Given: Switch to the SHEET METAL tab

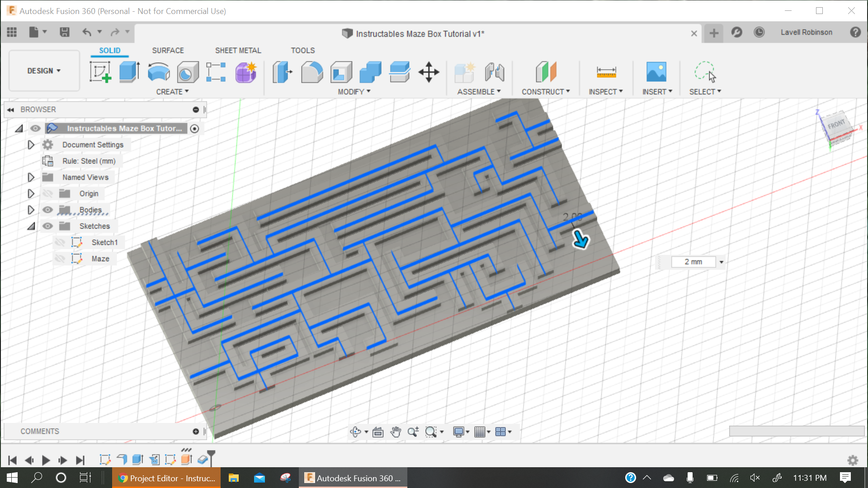Looking at the screenshot, I should (x=238, y=50).
